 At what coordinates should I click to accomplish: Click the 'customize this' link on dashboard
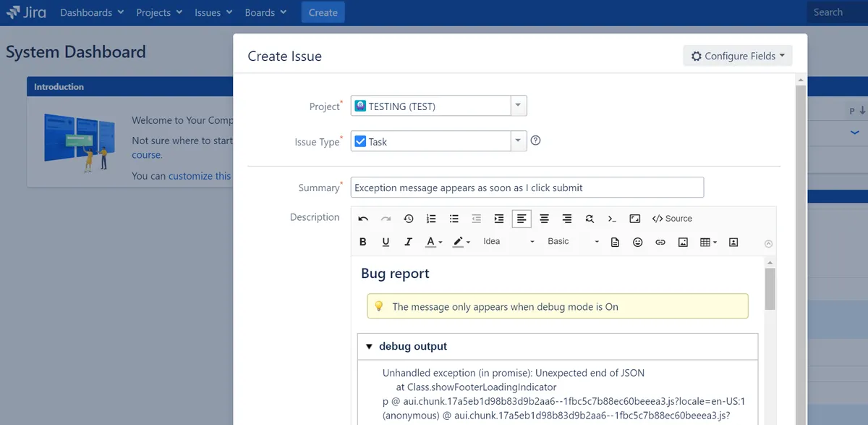coord(200,176)
